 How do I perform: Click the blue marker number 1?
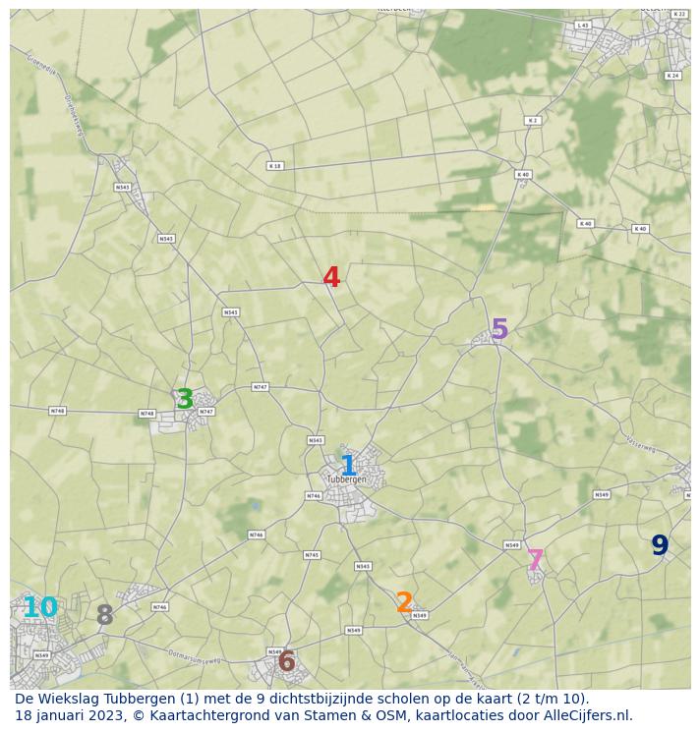pos(348,466)
